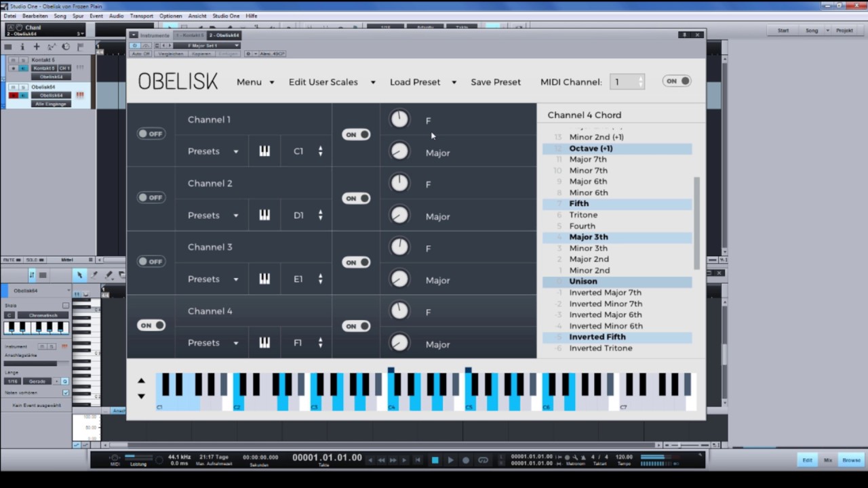Open the Channel 3 Presets dropdown
The image size is (868, 488).
point(213,279)
